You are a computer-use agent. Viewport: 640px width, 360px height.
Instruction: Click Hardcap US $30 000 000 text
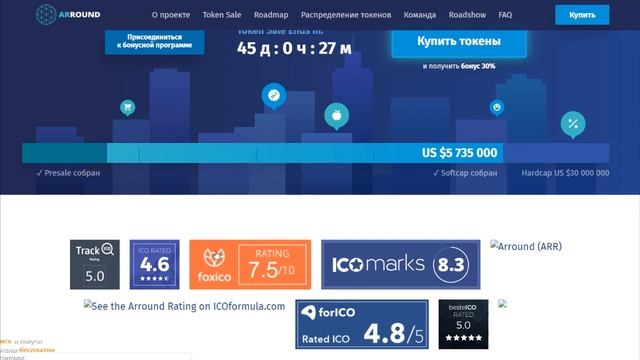pyautogui.click(x=565, y=173)
